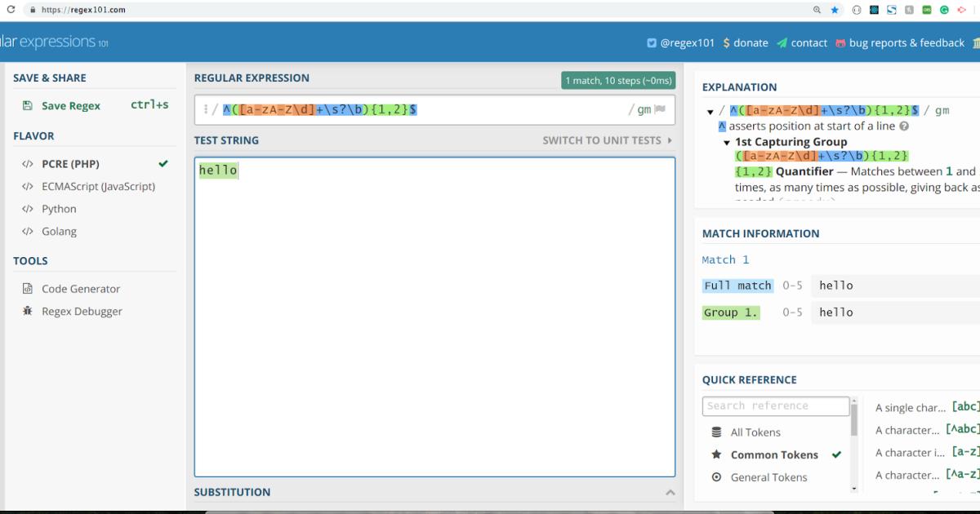Click the help icon after 'start of a line'

tap(903, 126)
